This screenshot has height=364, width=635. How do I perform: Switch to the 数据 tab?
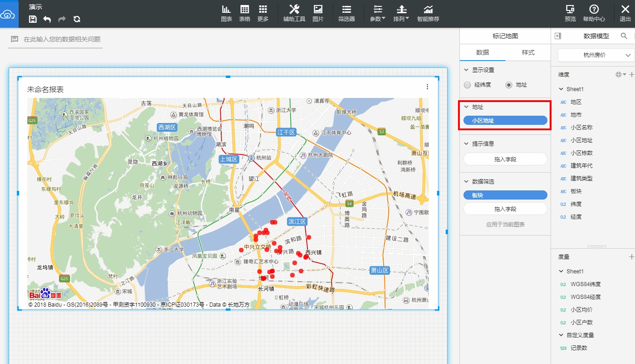tap(483, 52)
